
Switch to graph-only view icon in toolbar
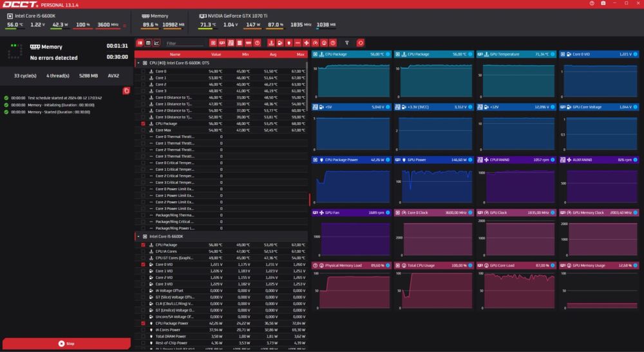[x=156, y=43]
